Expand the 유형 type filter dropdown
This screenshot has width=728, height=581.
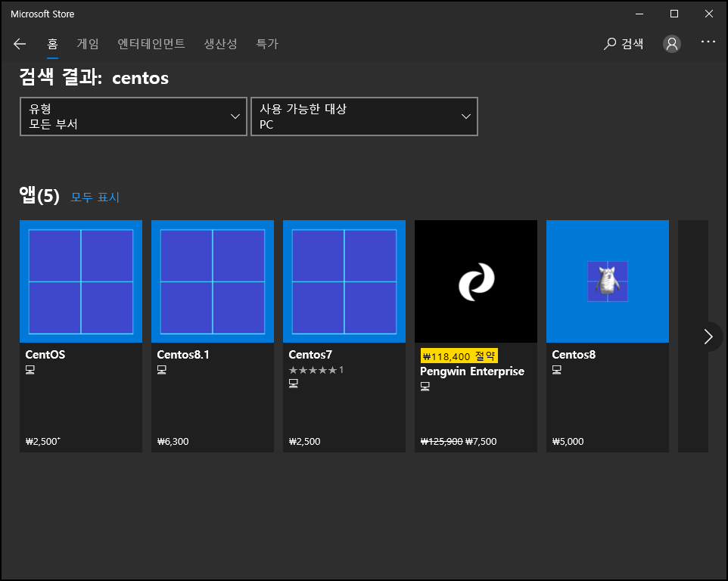tap(133, 117)
